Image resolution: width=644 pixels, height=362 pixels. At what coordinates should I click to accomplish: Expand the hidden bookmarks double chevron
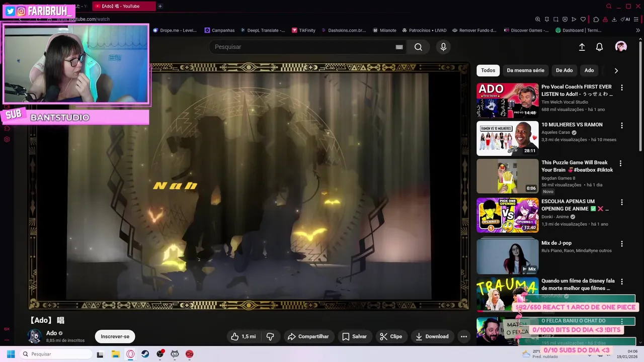tap(638, 30)
